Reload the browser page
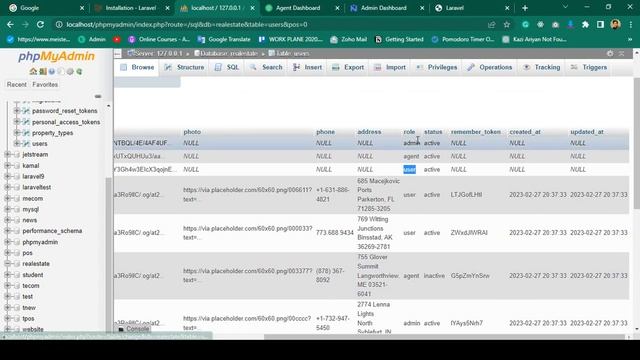 click(40, 24)
